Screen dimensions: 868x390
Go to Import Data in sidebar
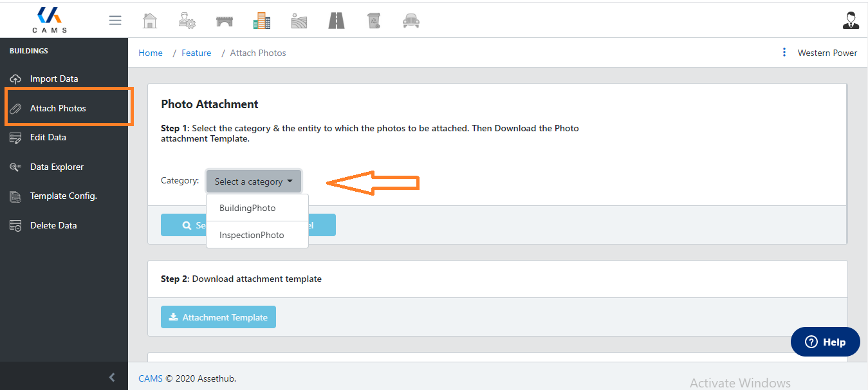point(54,79)
